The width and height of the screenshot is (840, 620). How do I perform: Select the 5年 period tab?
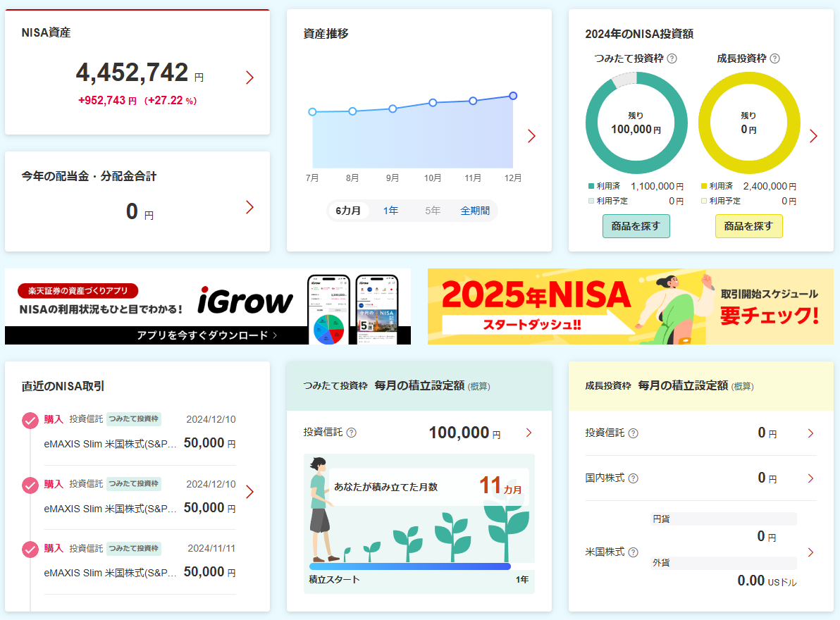pyautogui.click(x=433, y=211)
